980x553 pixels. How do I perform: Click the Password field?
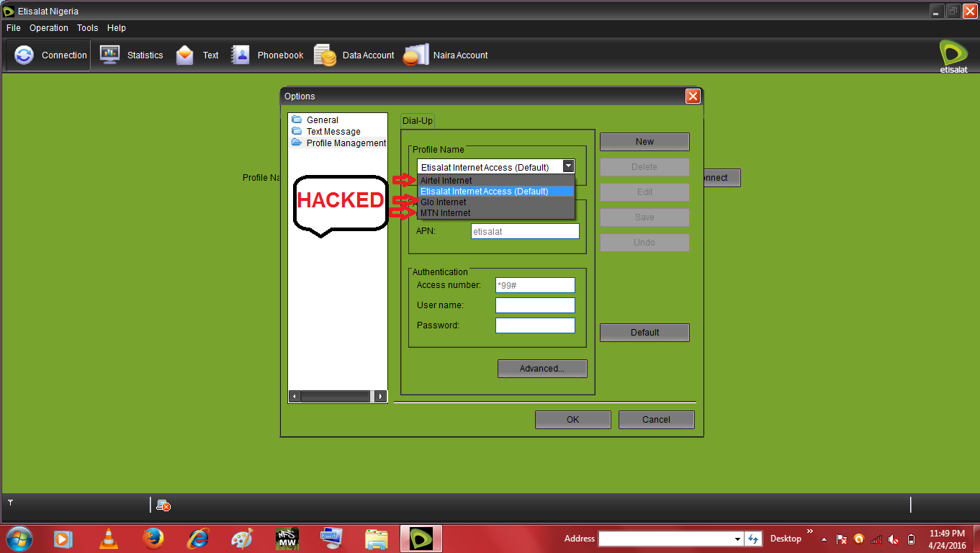pyautogui.click(x=535, y=325)
